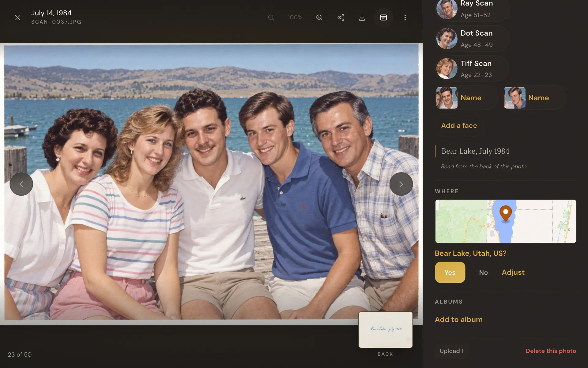The width and height of the screenshot is (588, 368).
Task: Click the 23 of 50 counter
Action: point(20,355)
